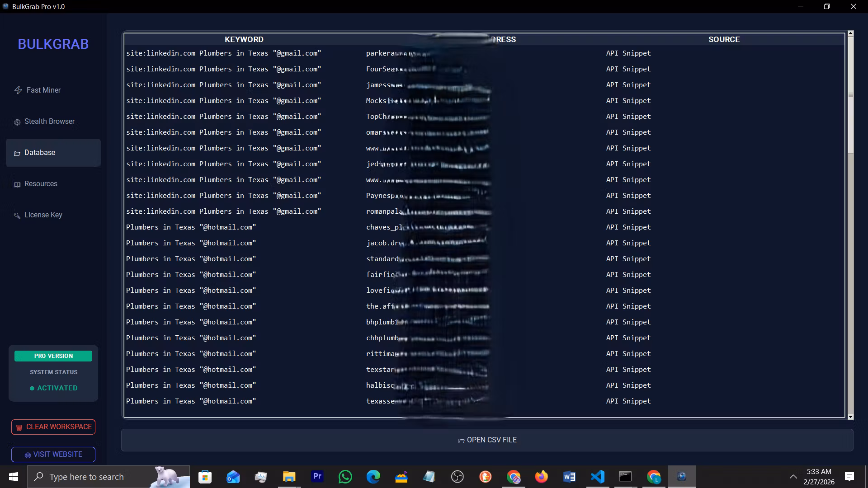The width and height of the screenshot is (868, 488).
Task: Open the taskbar clock and date
Action: pos(819,477)
